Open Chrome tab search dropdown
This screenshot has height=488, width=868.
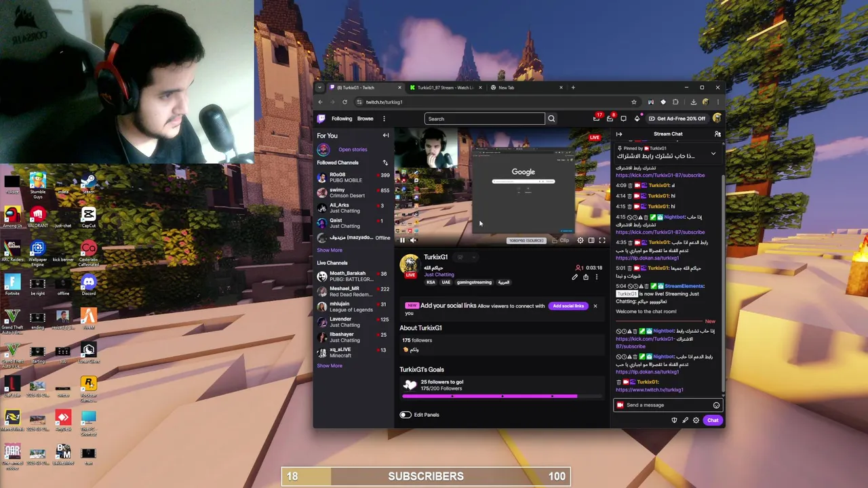[x=321, y=87]
